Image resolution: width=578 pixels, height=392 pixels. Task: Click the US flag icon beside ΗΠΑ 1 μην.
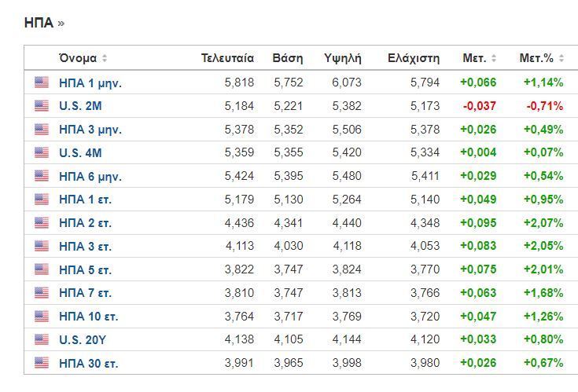[x=42, y=82]
